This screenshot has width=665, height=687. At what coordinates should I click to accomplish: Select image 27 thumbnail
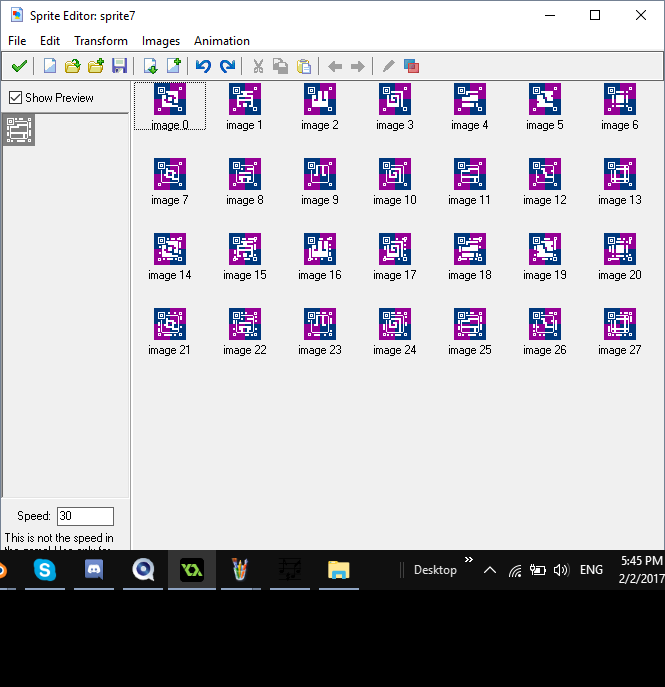click(619, 324)
